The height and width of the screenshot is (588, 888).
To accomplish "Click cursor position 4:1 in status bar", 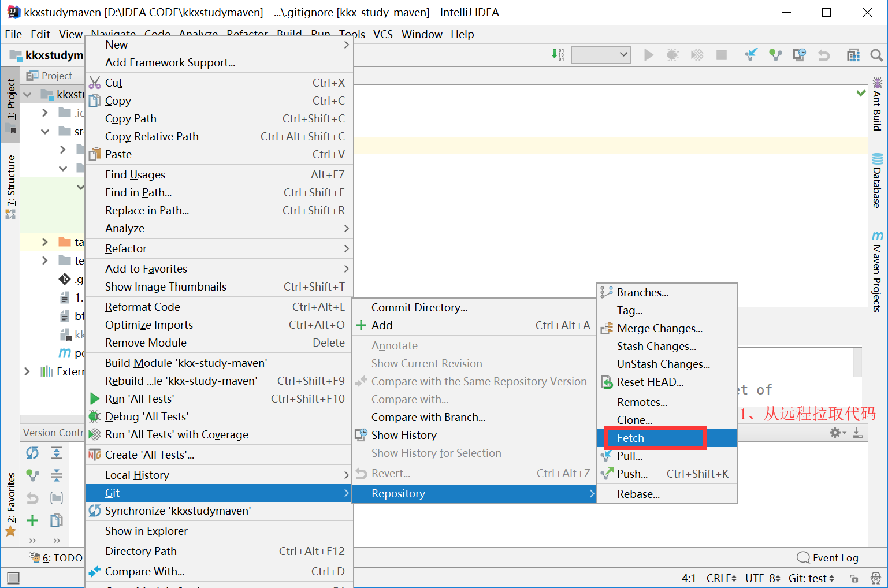I will pos(689,578).
